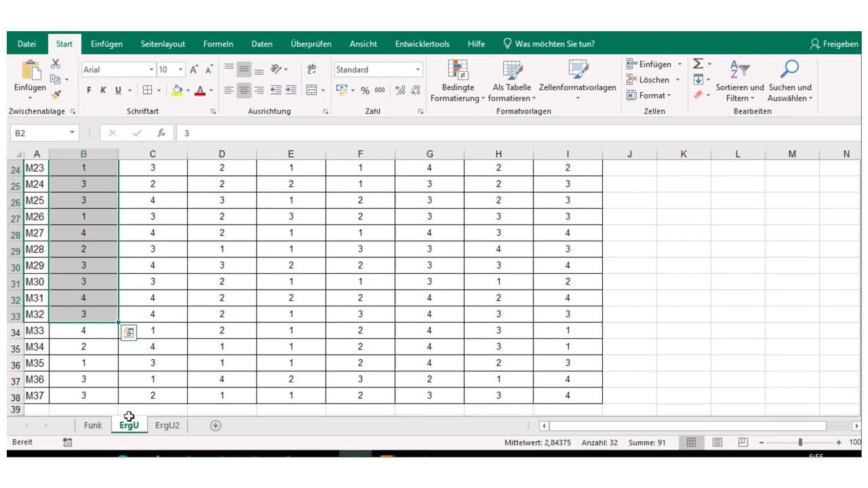
Task: Click the AutoSum sigma icon
Action: pyautogui.click(x=698, y=64)
